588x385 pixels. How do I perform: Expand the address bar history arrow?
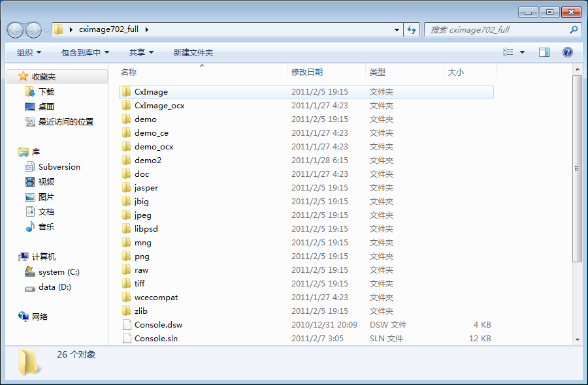pyautogui.click(x=396, y=29)
